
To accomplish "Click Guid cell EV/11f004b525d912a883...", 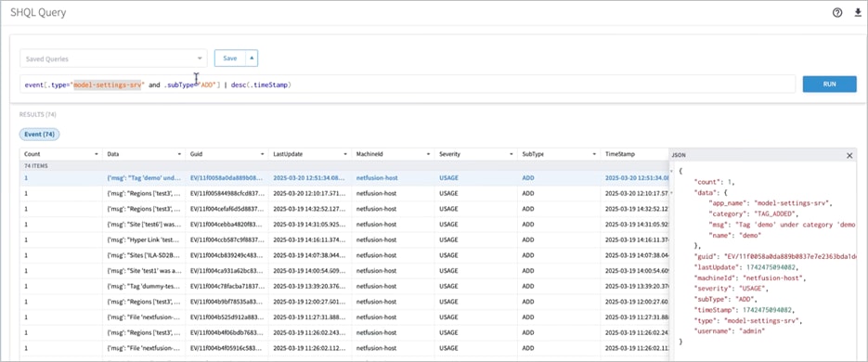I will click(x=227, y=317).
